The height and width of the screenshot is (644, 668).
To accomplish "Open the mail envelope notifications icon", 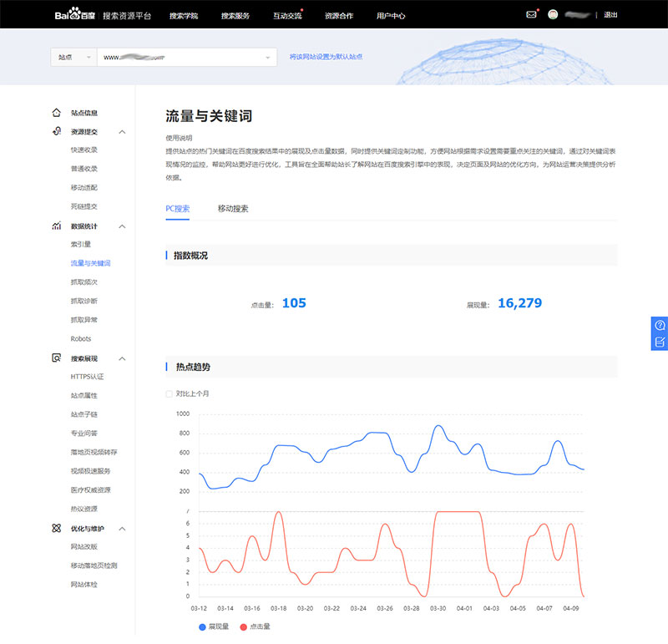I will 531,15.
